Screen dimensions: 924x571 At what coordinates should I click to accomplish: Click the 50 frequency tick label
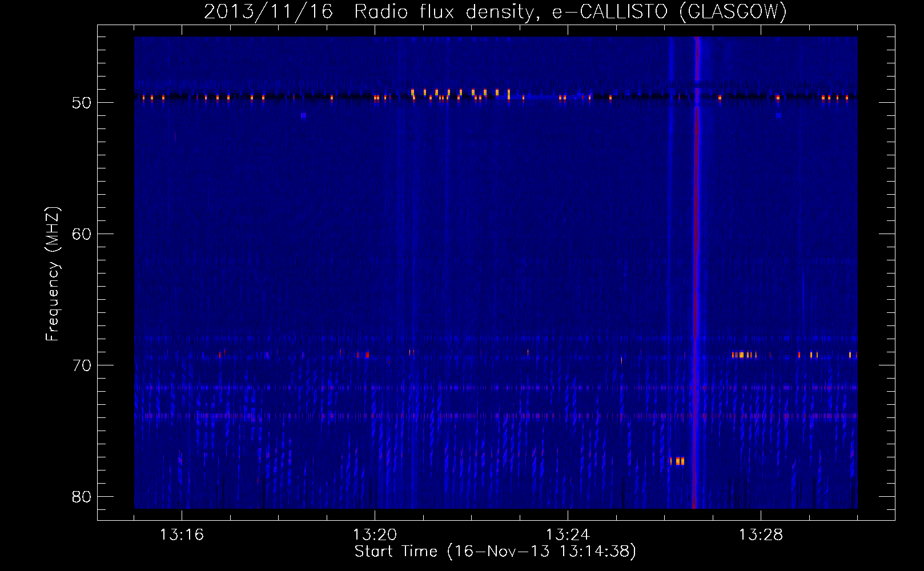(82, 103)
